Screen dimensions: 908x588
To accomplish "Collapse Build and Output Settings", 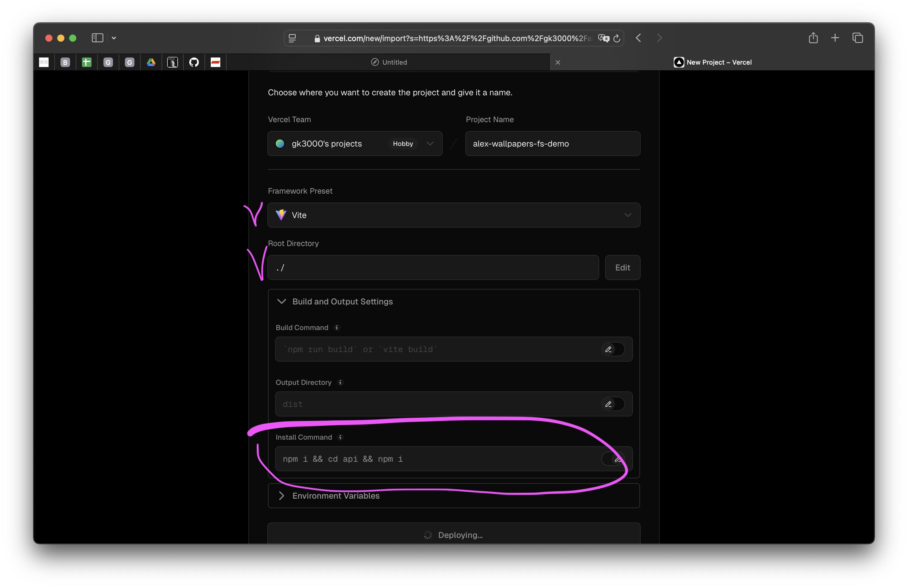I will coord(454,301).
